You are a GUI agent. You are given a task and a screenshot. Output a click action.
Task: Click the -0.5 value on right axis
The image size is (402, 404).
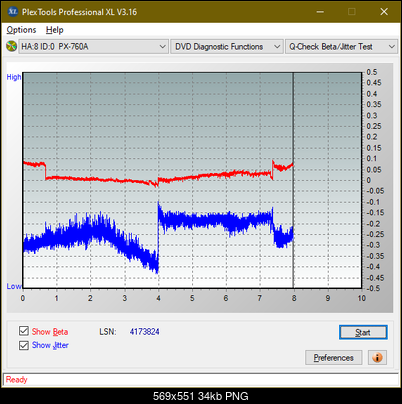click(373, 288)
